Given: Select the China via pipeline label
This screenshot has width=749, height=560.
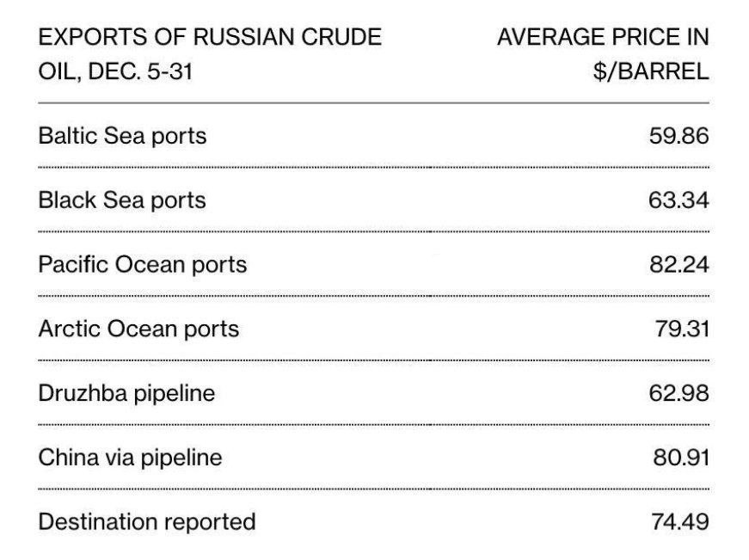Looking at the screenshot, I should coord(130,458).
